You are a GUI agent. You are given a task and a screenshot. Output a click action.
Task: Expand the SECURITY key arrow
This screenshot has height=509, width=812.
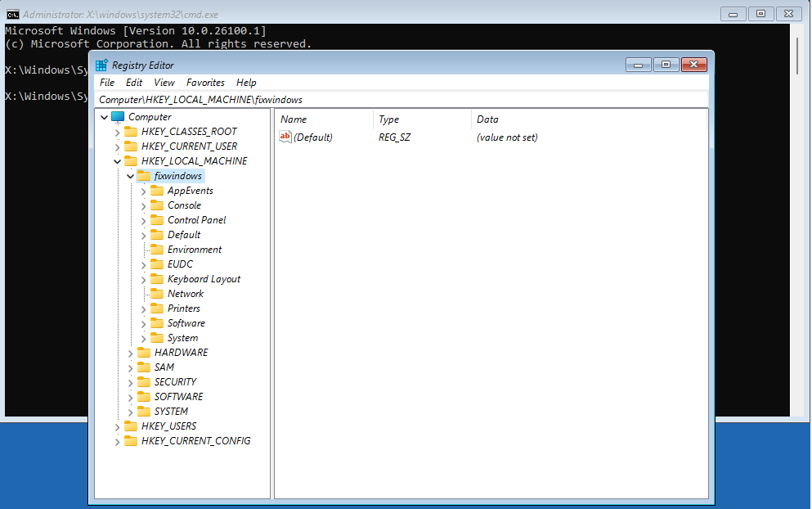click(131, 382)
